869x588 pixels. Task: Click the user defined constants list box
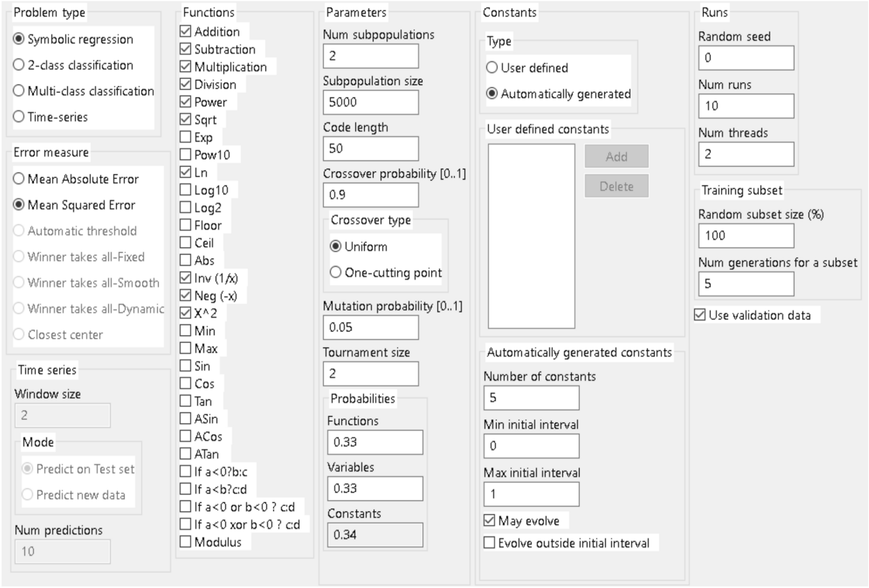coord(531,236)
